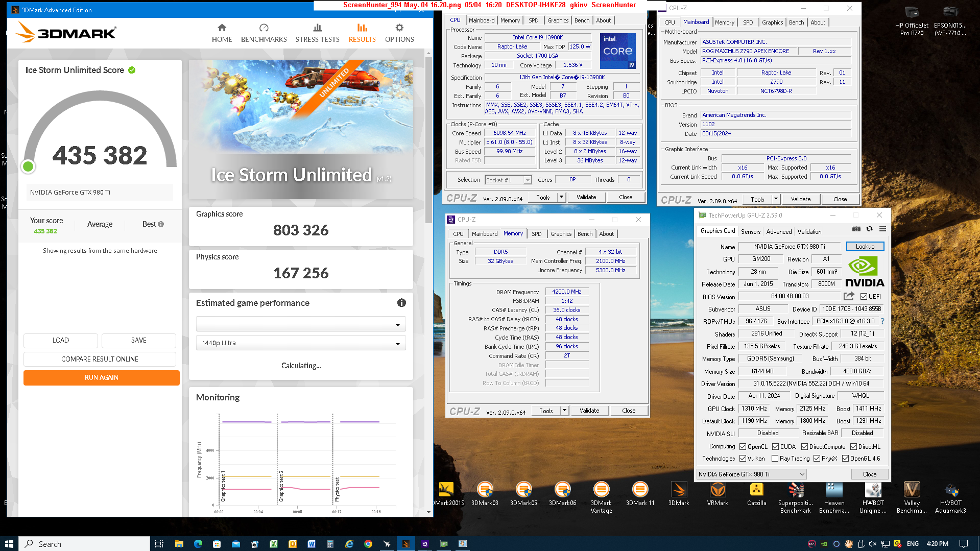
Task: Expand Tools dropdown arrow in CPU-Z Mainboard window
Action: (x=776, y=199)
